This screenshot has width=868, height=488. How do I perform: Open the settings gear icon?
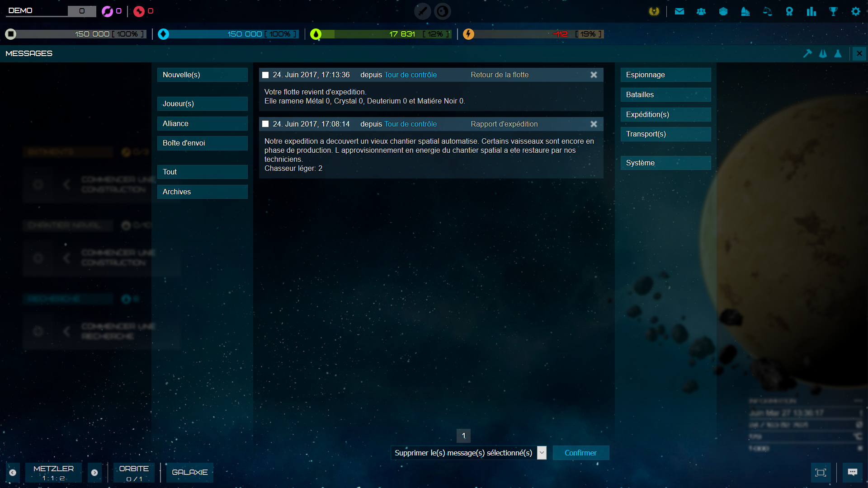click(855, 11)
